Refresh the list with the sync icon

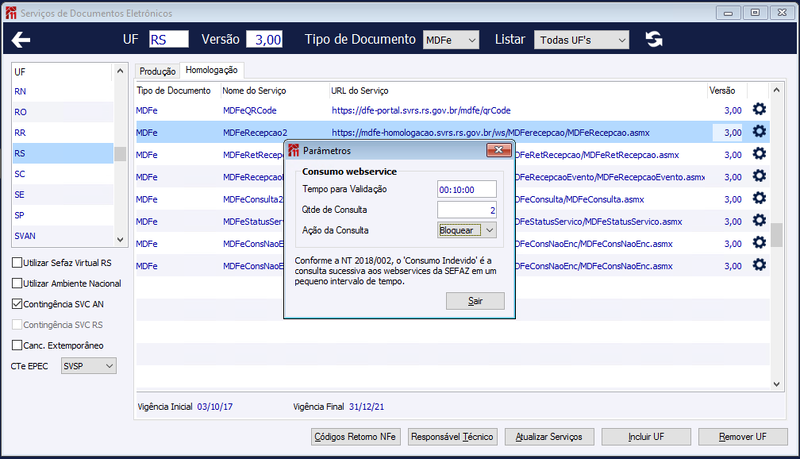point(654,39)
